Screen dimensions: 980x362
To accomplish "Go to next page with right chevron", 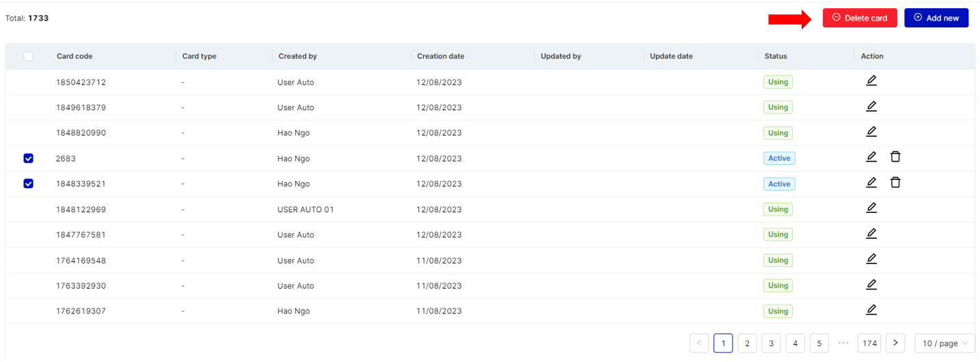I will coord(895,343).
